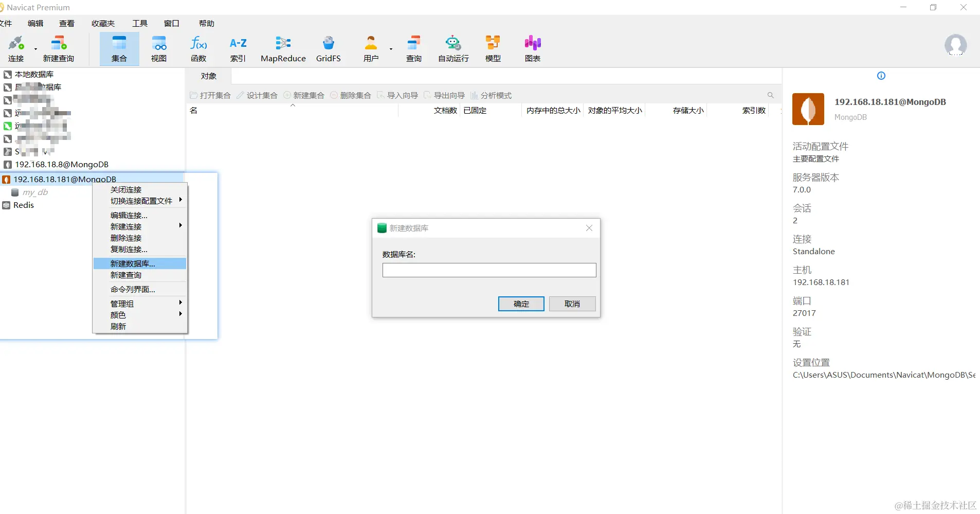
Task: Click the user avatar profile icon
Action: [x=955, y=45]
